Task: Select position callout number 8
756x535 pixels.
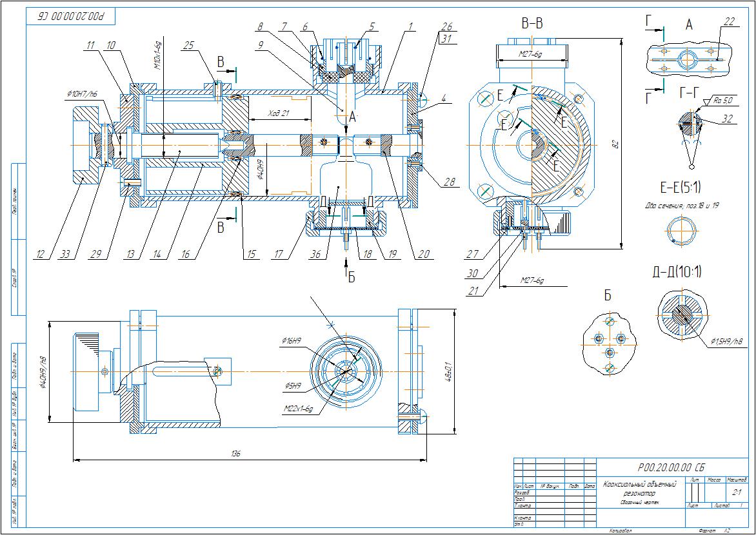Action: click(260, 28)
